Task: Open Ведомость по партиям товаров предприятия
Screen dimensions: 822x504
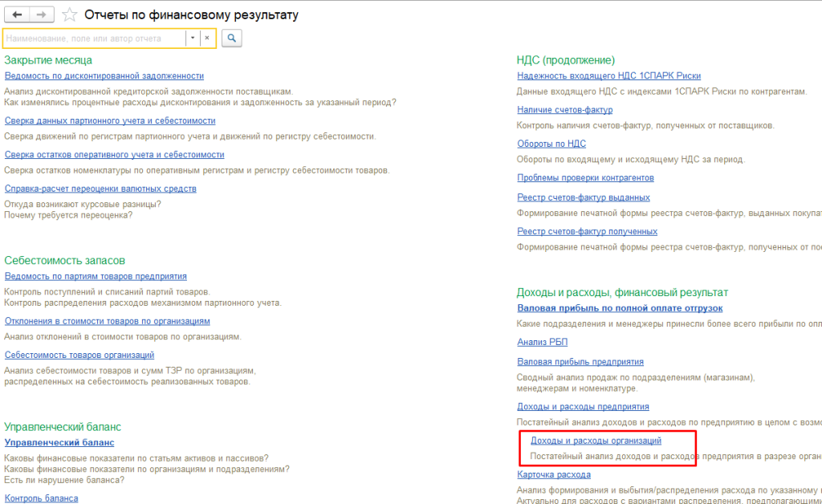Action: pos(96,275)
